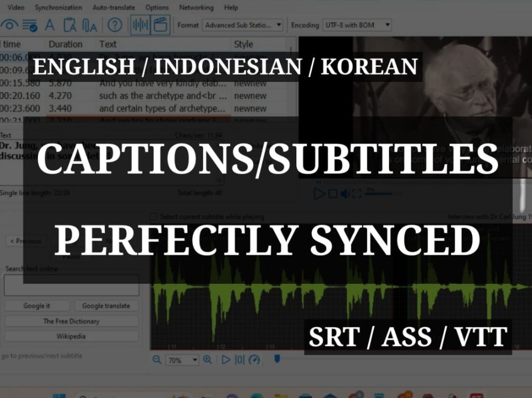This screenshot has height=398, width=532.
Task: Click the Carl Jung video preview
Action: (x=415, y=107)
